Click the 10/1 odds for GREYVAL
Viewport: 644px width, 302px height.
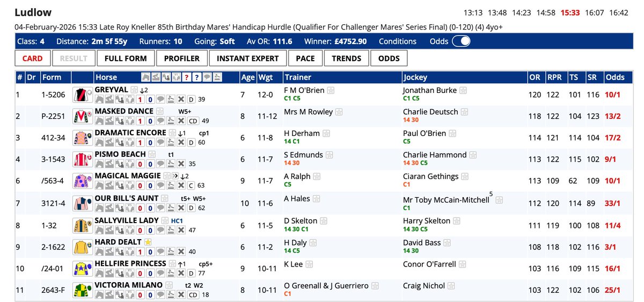click(613, 95)
